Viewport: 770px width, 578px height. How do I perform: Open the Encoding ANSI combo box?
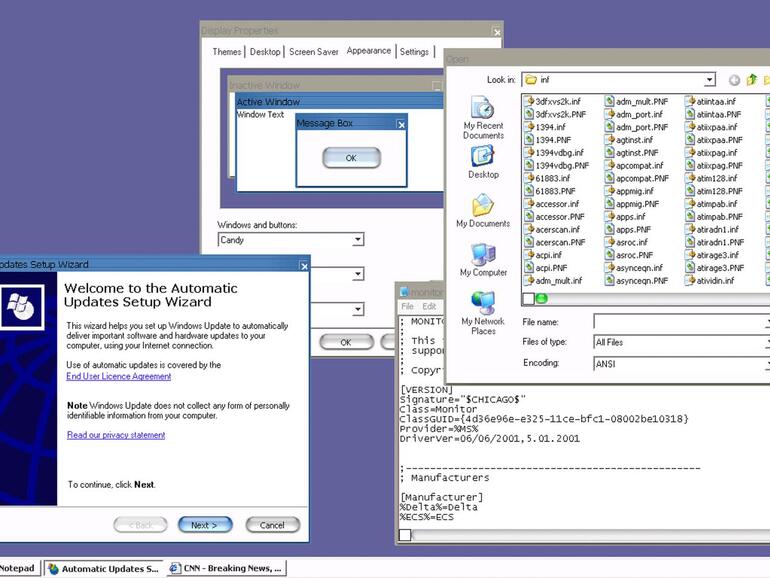click(682, 364)
